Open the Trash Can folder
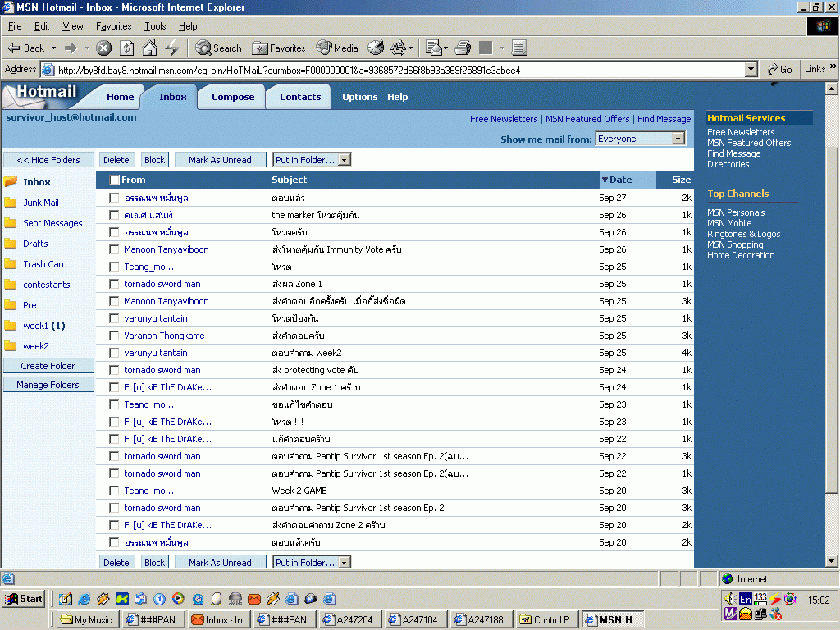The height and width of the screenshot is (630, 840). [43, 264]
